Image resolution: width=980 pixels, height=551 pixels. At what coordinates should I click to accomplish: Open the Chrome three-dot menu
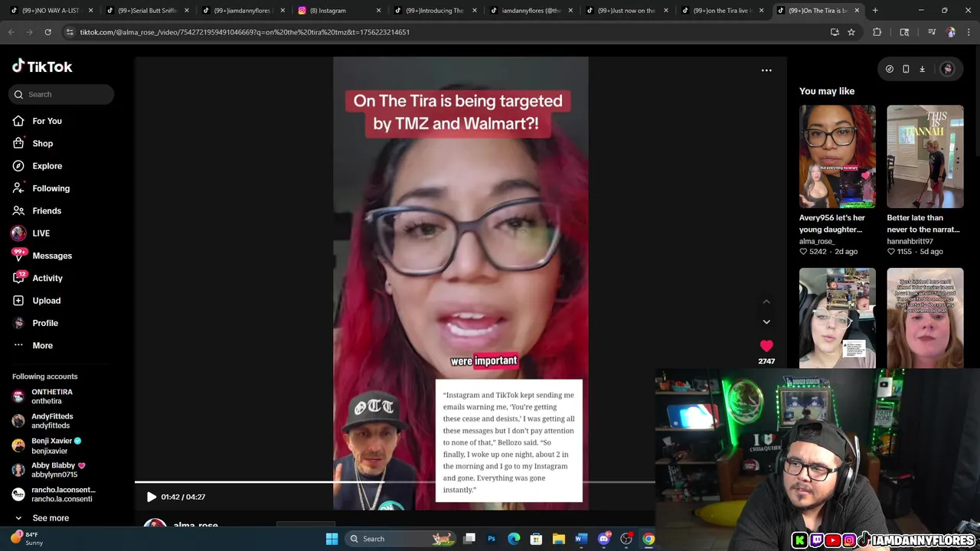click(969, 32)
